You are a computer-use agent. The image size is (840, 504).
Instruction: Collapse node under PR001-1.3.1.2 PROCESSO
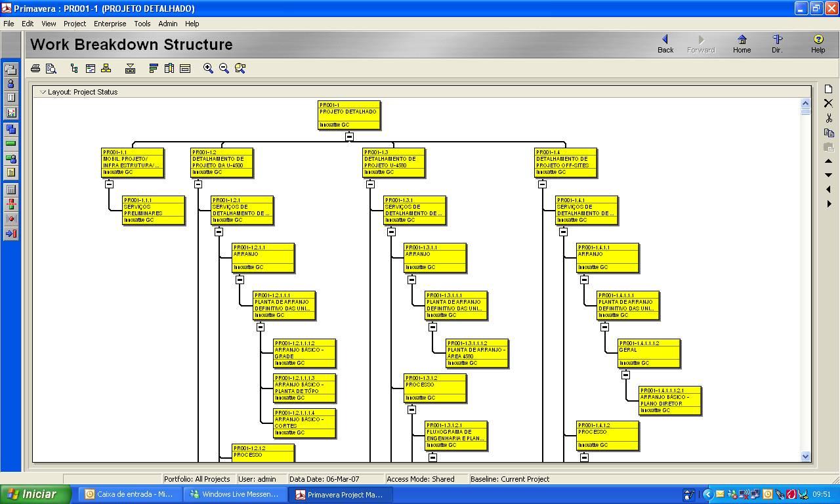click(x=411, y=409)
